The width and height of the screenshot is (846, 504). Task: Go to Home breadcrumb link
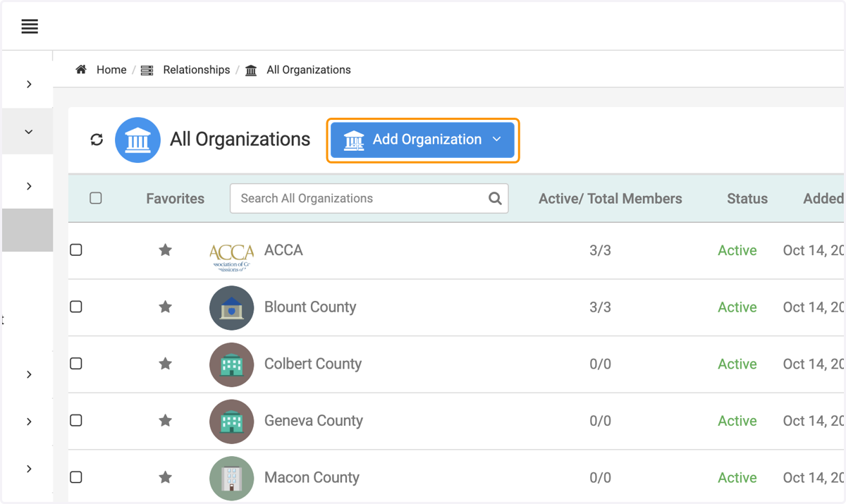click(111, 70)
